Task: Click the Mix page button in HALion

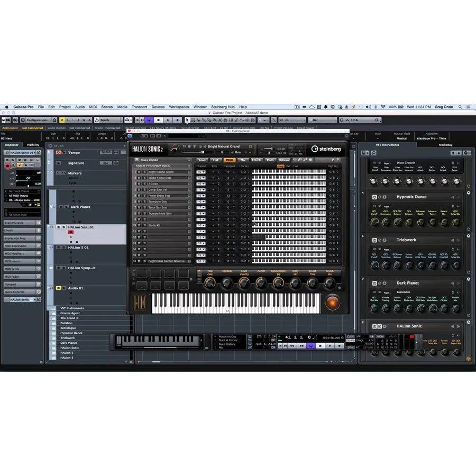Action: click(x=243, y=160)
